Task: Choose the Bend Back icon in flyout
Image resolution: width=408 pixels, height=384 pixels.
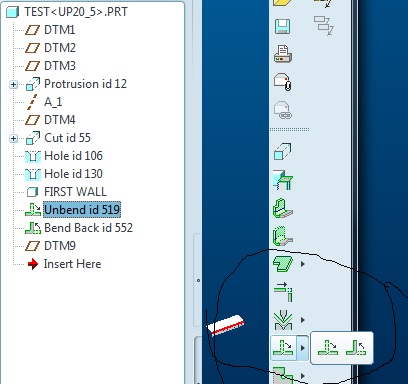Action: coord(356,348)
